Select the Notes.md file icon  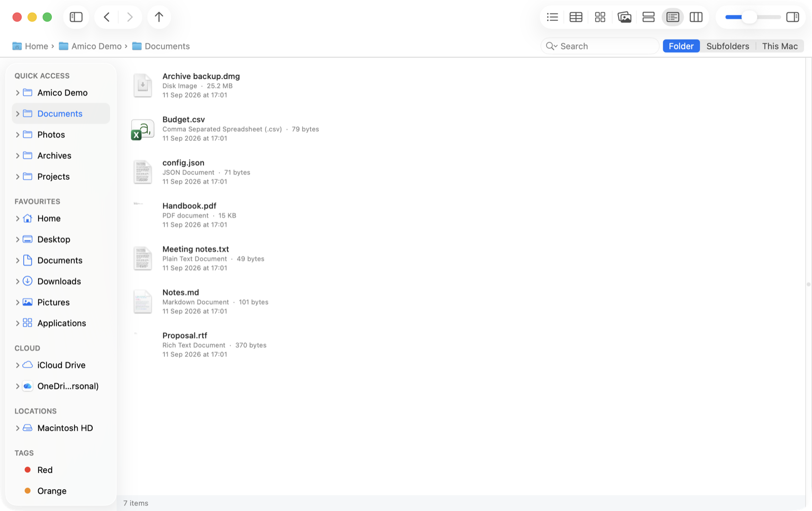coord(143,301)
